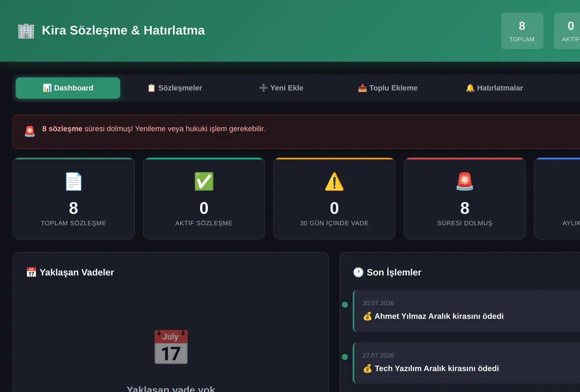Screen dimensions: 580x392
Task: Open the Hatırlatmalar tab
Action: coord(494,88)
